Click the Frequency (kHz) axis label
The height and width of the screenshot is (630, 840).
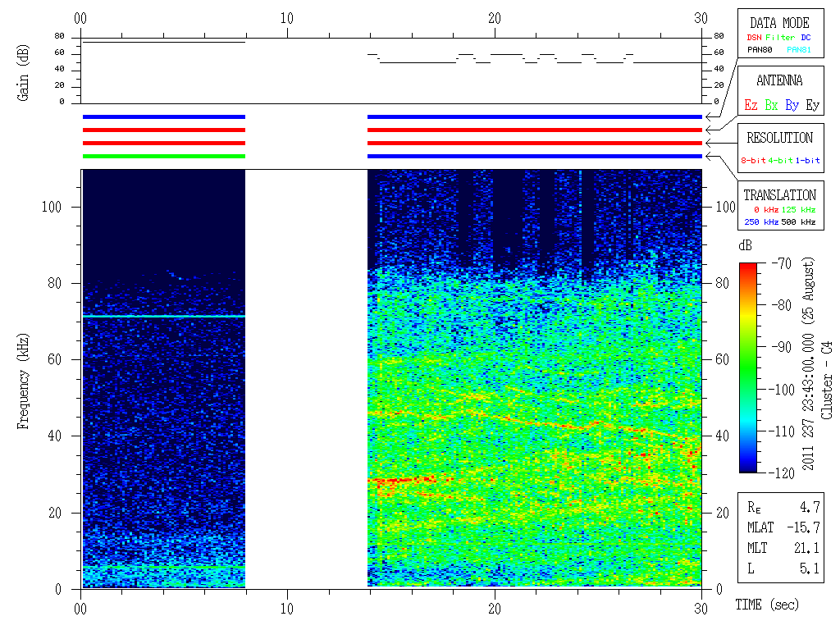point(22,381)
